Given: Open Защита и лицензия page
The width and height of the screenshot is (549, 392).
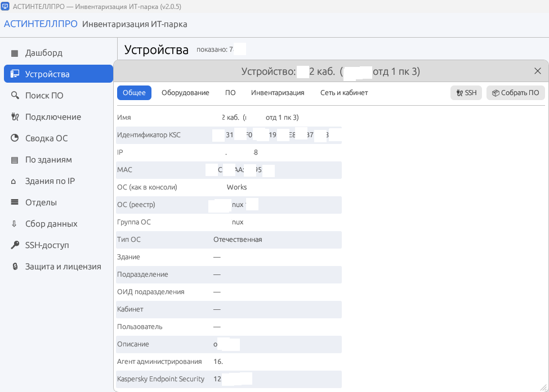Looking at the screenshot, I should coord(59,266).
